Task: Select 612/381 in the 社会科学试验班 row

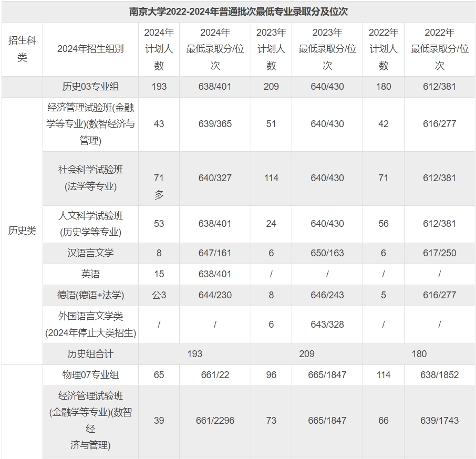Action: [x=440, y=178]
